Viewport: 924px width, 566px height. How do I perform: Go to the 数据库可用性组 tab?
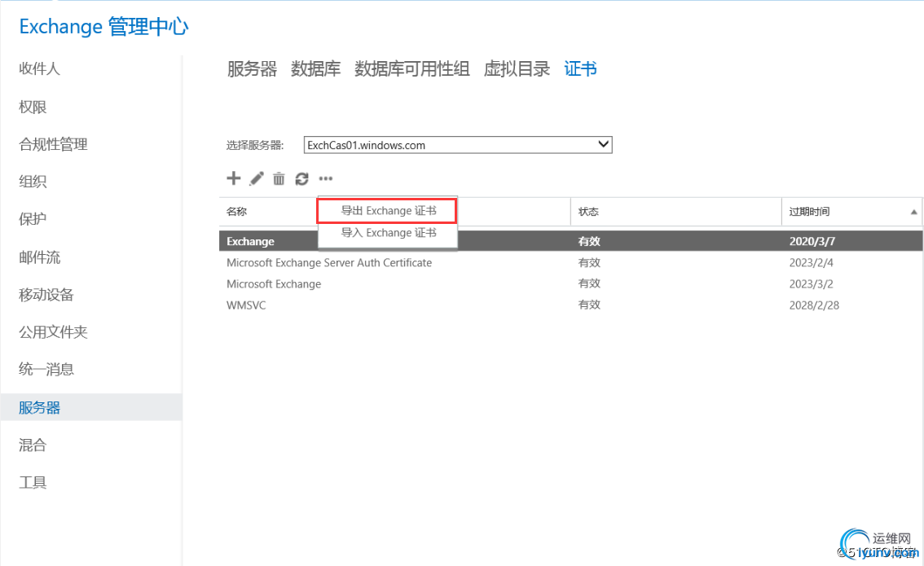point(412,69)
